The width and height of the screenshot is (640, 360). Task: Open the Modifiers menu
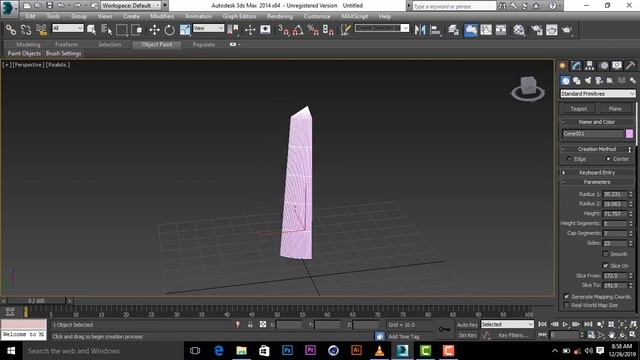162,16
